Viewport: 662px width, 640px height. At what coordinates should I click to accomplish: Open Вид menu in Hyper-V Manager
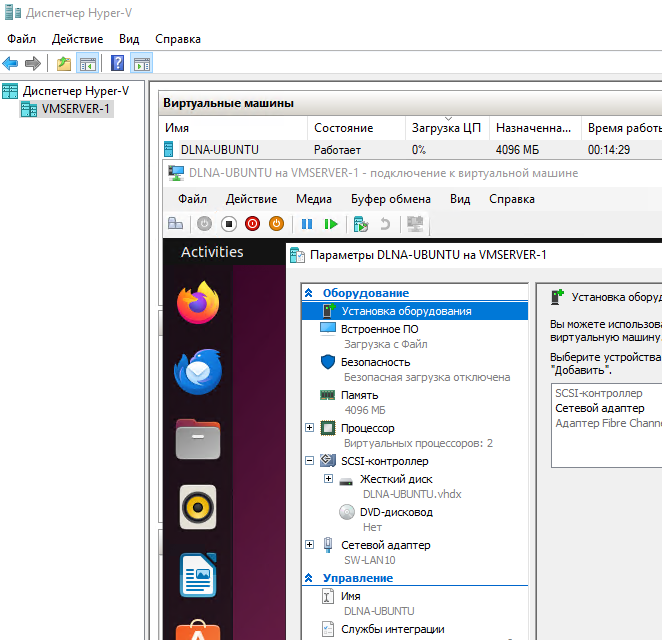click(x=129, y=39)
